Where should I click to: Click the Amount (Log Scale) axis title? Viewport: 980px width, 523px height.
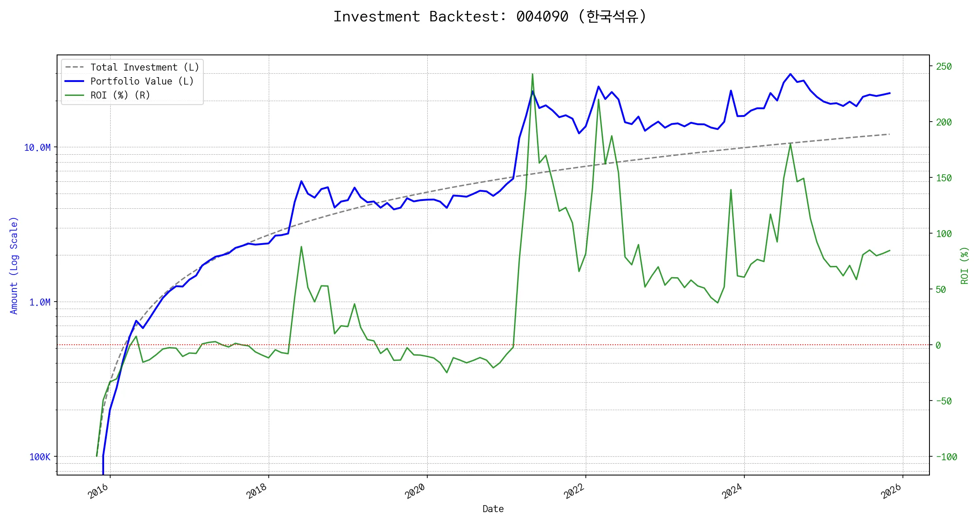[x=14, y=265]
